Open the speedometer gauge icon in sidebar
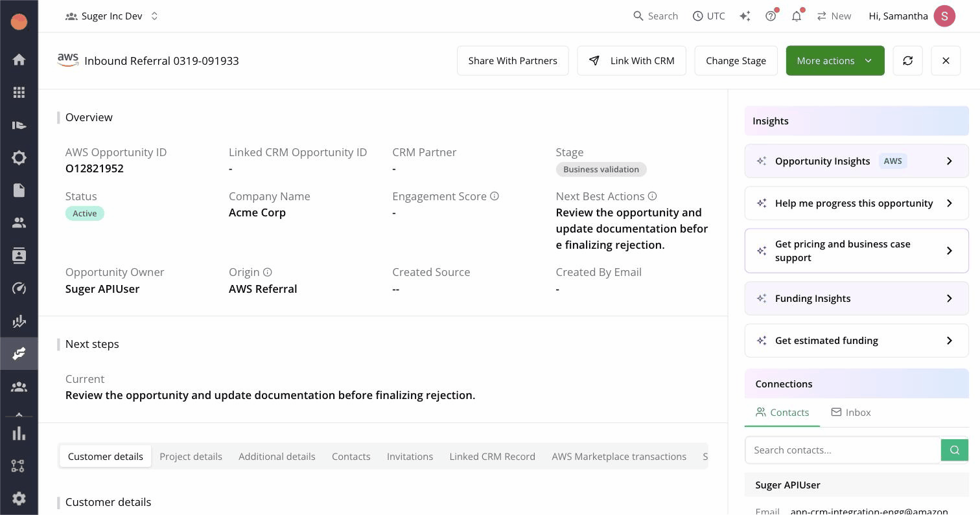The image size is (980, 515). (x=19, y=288)
